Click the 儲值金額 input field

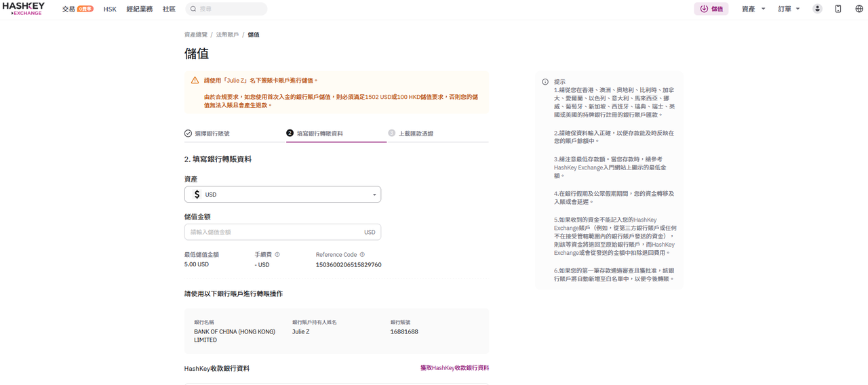tap(283, 232)
